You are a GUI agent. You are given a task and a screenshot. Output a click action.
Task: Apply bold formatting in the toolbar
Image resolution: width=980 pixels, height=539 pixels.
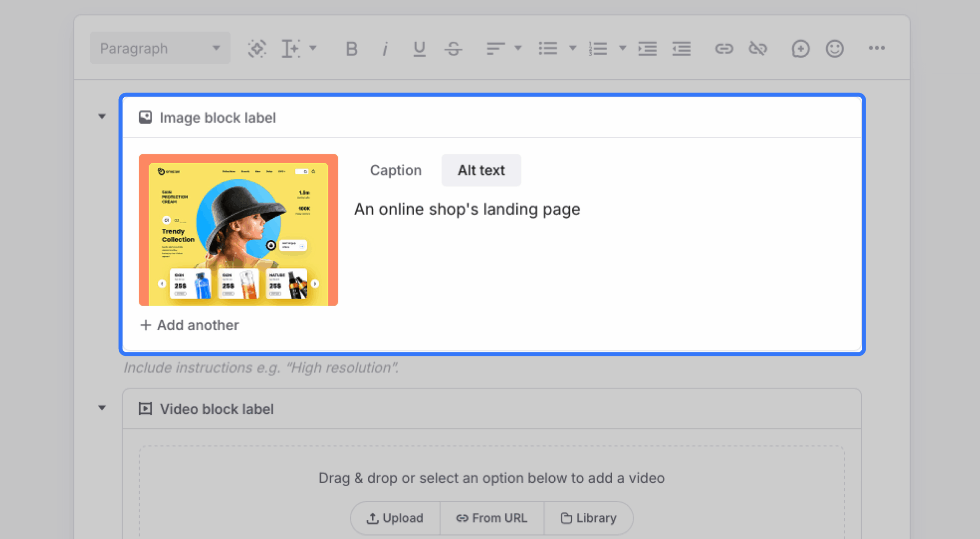pyautogui.click(x=351, y=48)
